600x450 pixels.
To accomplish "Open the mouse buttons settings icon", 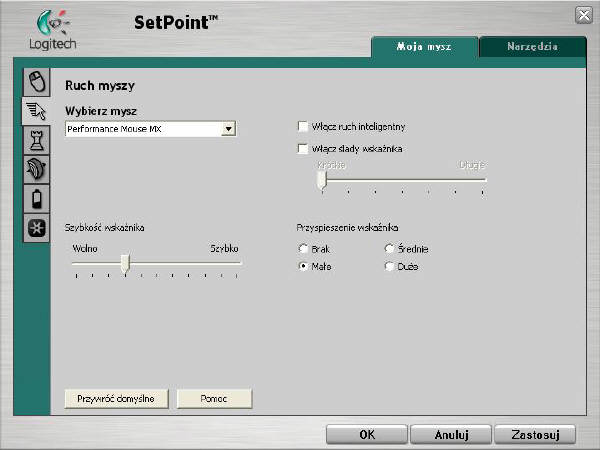I will pyautogui.click(x=36, y=82).
